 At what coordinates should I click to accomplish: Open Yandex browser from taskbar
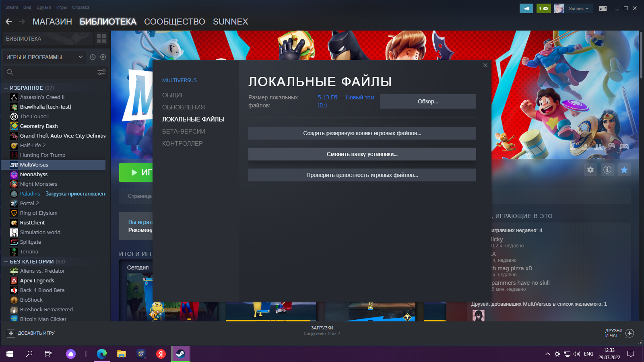pyautogui.click(x=161, y=354)
